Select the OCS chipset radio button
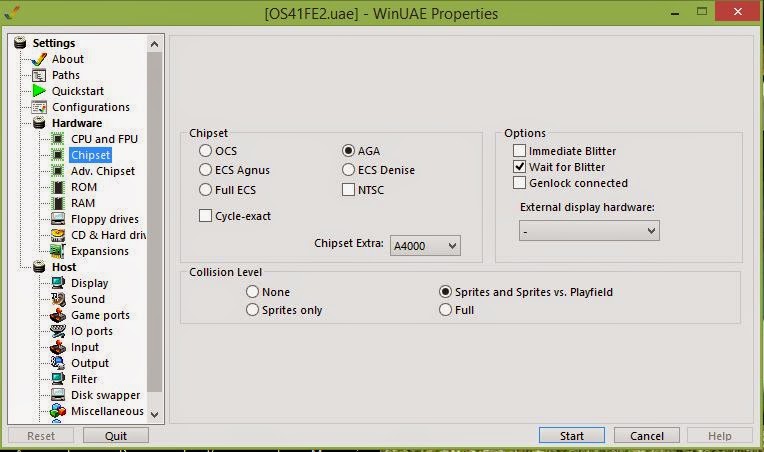The height and width of the screenshot is (452, 764). 205,151
